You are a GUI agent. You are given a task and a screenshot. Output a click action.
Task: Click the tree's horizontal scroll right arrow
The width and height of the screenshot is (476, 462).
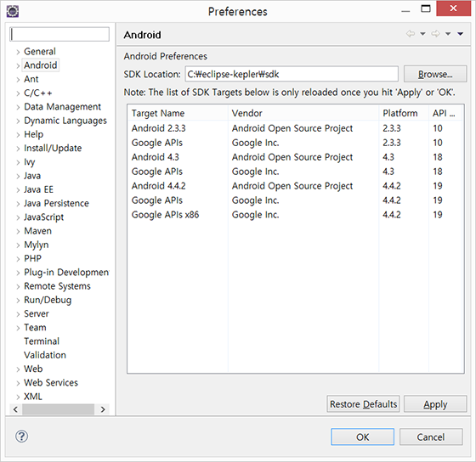[x=103, y=409]
